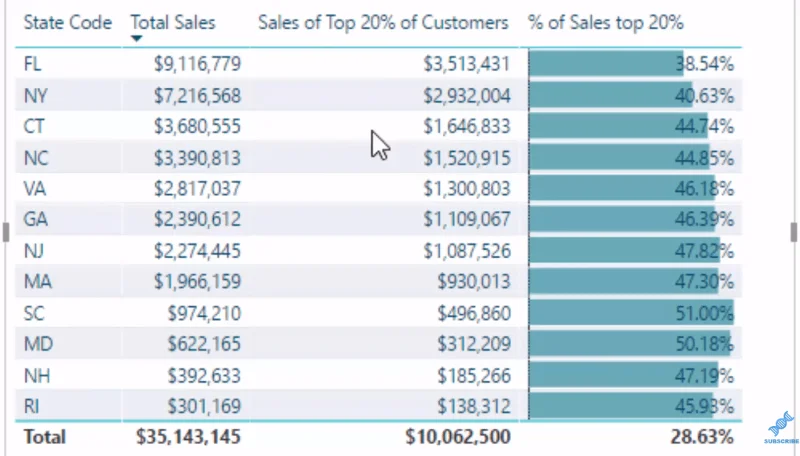Click the % of Sales top 20% header
The image size is (800, 456).
(x=606, y=22)
